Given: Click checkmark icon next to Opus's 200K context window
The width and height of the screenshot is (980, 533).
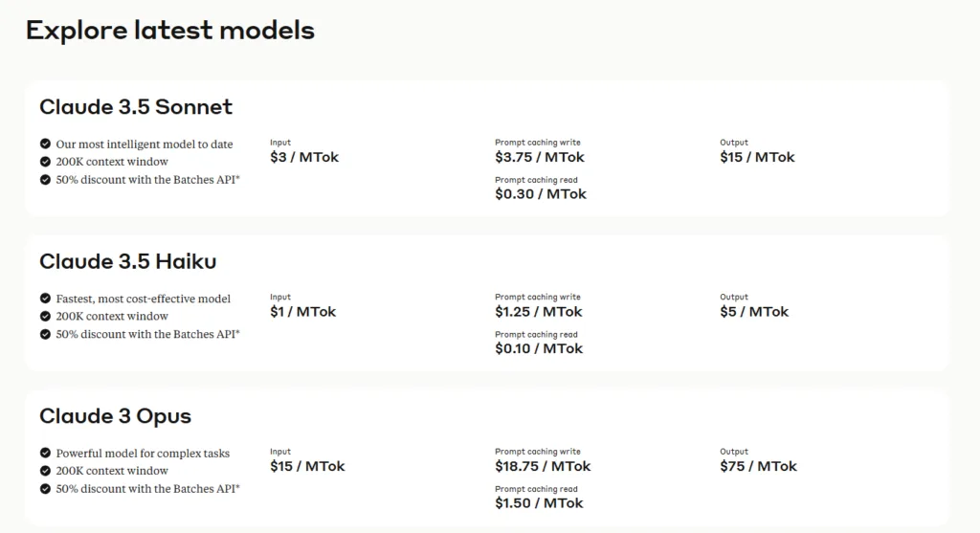Looking at the screenshot, I should pyautogui.click(x=45, y=470).
